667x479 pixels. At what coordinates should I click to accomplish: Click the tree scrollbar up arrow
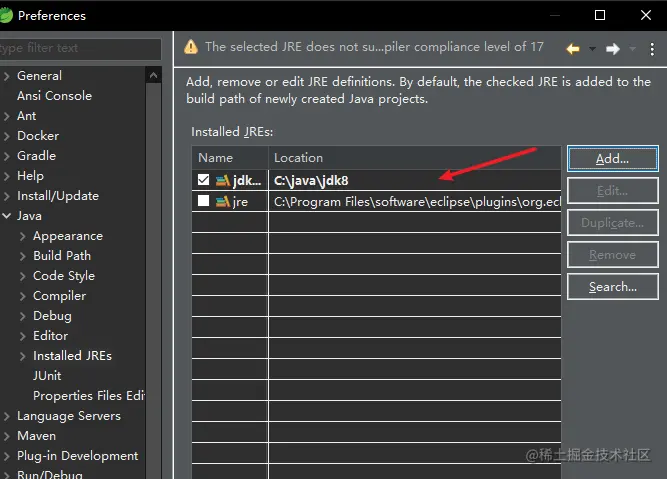click(154, 76)
